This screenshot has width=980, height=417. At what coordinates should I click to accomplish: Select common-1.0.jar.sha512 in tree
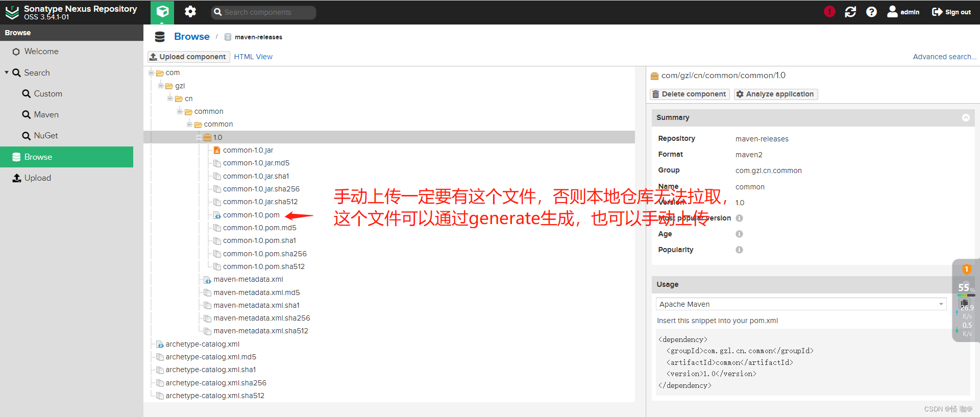(260, 202)
